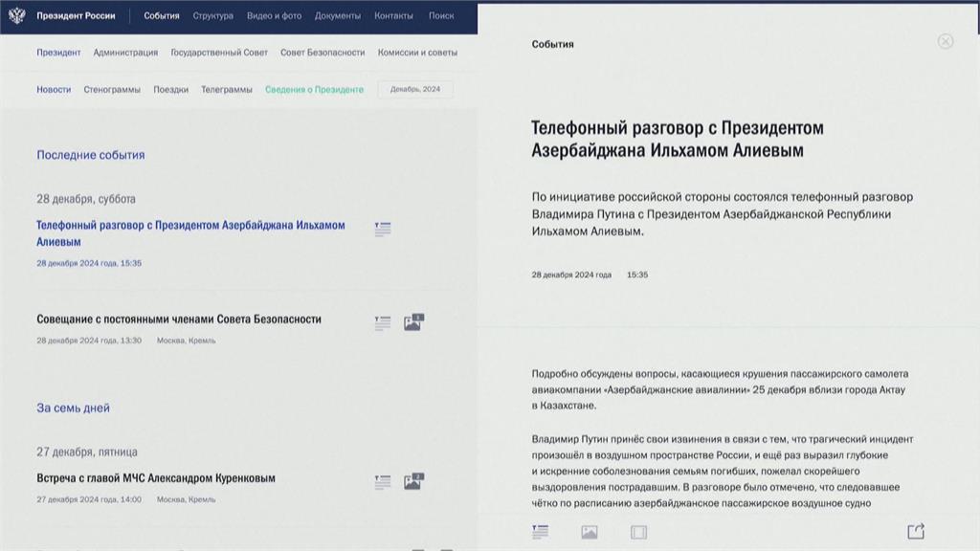Switch to photo view in article bottom toolbar

coord(590,531)
